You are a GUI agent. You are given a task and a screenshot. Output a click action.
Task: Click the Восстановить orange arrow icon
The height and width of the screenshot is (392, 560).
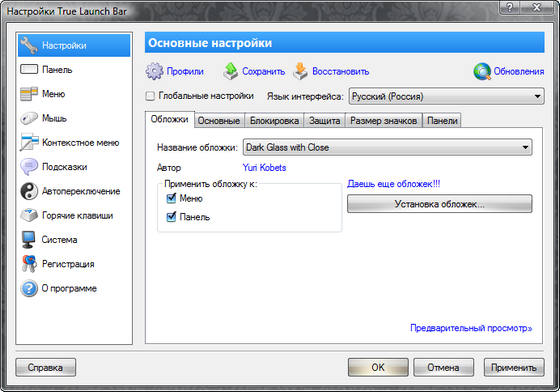(x=300, y=71)
